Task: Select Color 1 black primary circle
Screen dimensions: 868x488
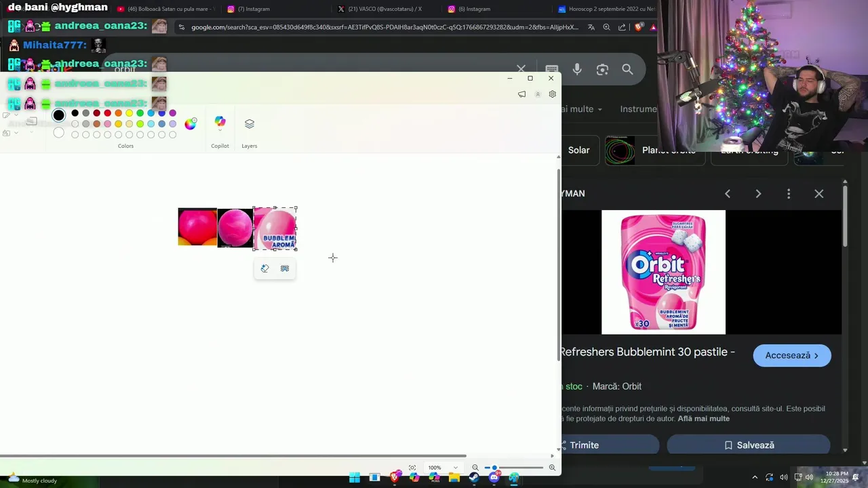Action: [59, 115]
